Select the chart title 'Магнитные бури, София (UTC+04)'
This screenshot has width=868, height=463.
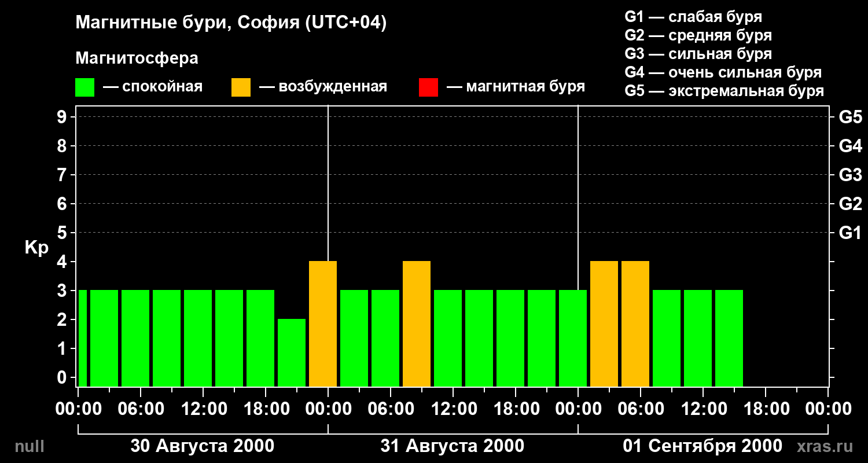tap(231, 23)
